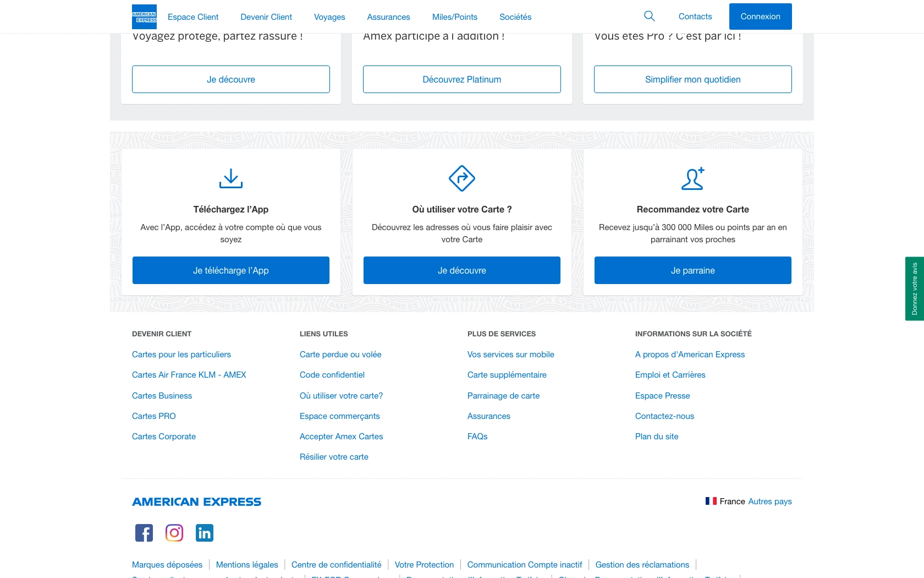Click the American Express footer wordmark

click(x=196, y=501)
